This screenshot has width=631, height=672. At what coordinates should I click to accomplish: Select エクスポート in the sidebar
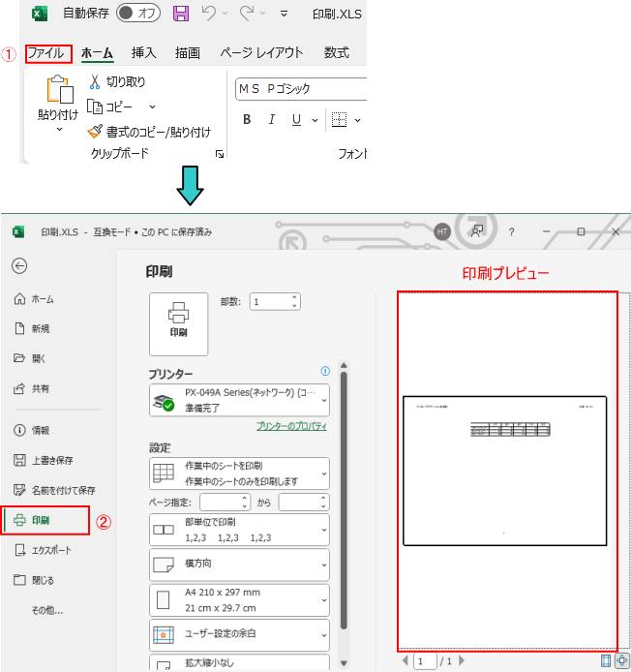[43, 550]
